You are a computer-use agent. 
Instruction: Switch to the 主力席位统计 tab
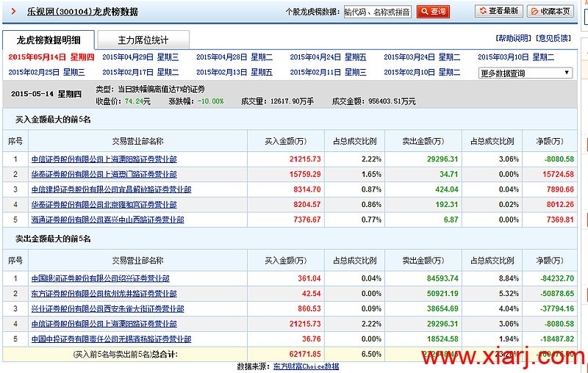143,40
